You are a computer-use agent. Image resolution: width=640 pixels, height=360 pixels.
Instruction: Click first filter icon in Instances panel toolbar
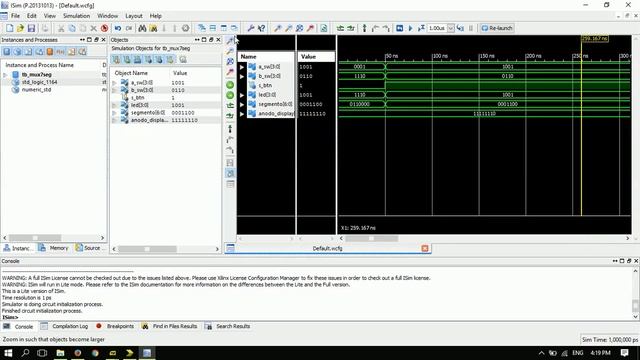(7, 51)
